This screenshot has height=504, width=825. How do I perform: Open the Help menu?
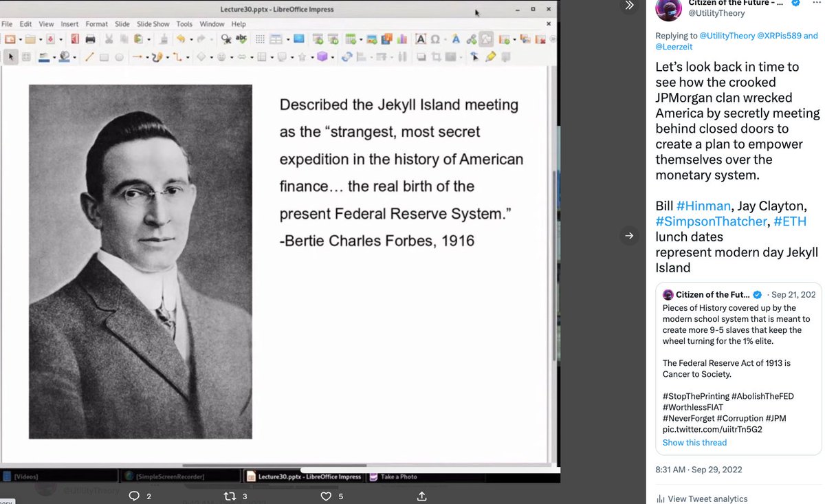pyautogui.click(x=238, y=23)
